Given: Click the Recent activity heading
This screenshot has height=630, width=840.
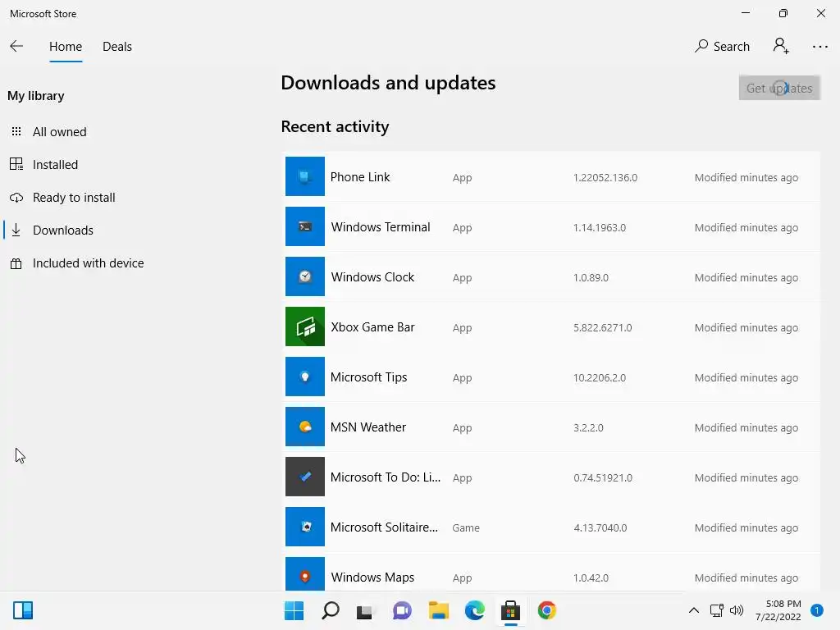Looking at the screenshot, I should (x=335, y=126).
